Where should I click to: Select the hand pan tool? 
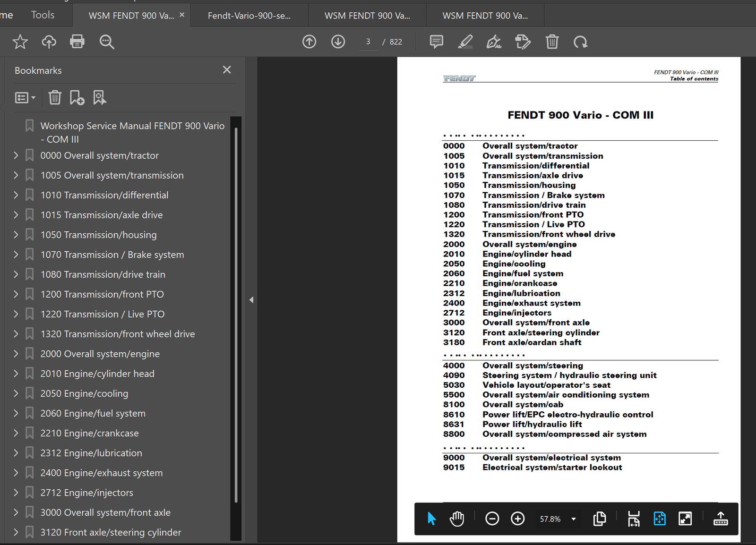point(457,519)
